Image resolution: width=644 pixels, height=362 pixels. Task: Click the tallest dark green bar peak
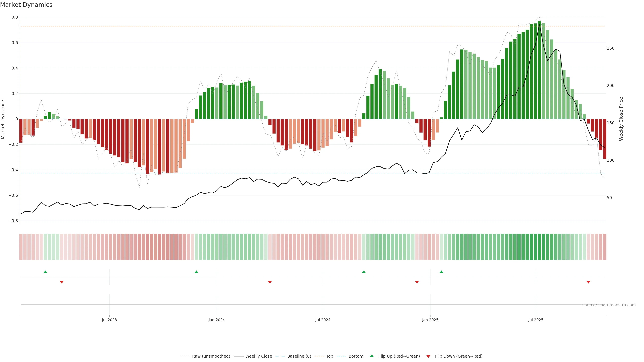pyautogui.click(x=539, y=22)
